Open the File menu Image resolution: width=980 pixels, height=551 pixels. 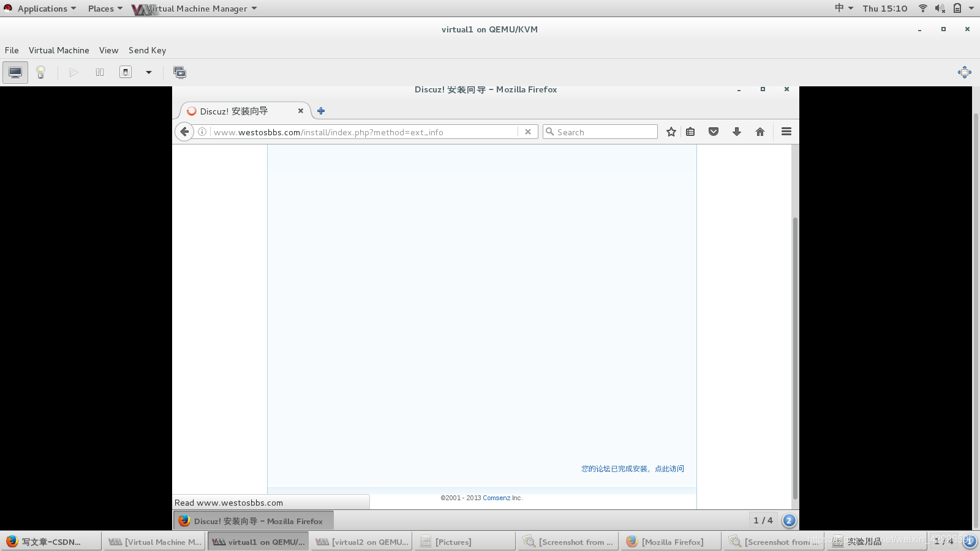[x=12, y=50]
